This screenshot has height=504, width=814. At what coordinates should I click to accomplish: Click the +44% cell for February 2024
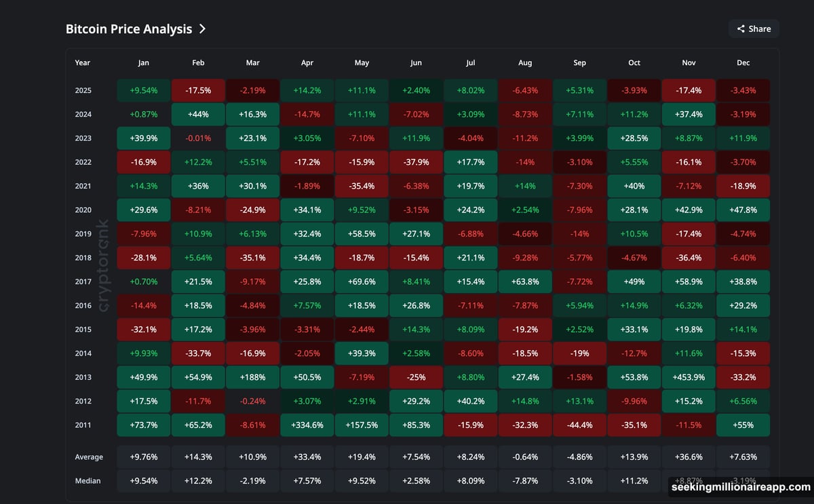pos(197,114)
